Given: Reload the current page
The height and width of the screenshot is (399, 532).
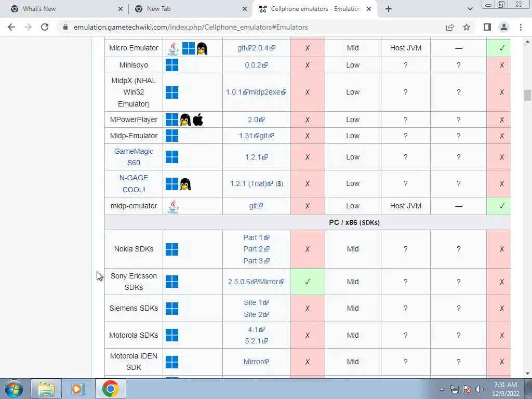Looking at the screenshot, I should tap(45, 27).
